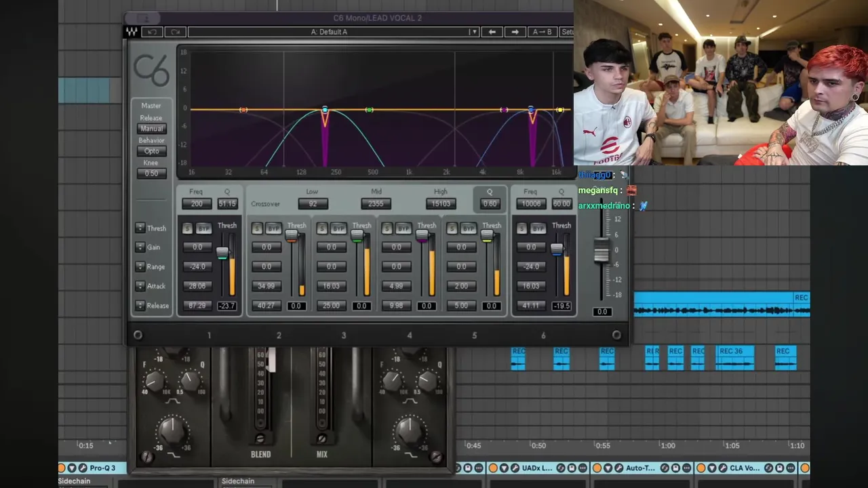Screen dimensions: 868x488
Task: Grab band 6 blue threshold fader handle
Action: 557,249
